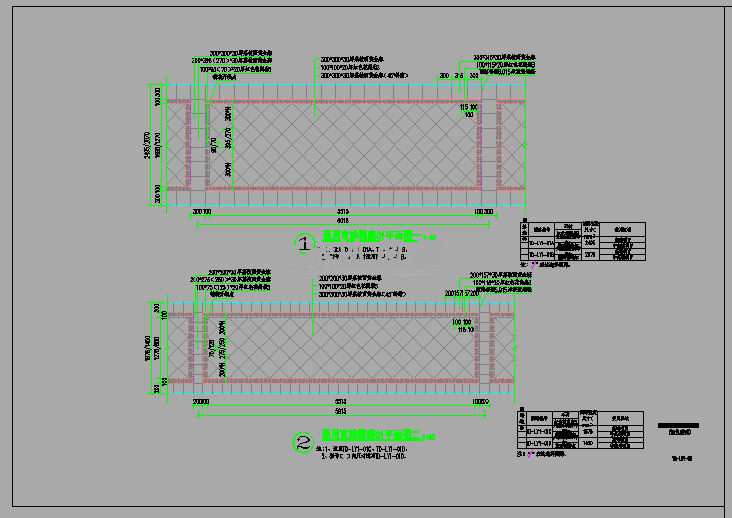
Task: Click the drawing number text in bottom-right corner
Action: (x=683, y=461)
